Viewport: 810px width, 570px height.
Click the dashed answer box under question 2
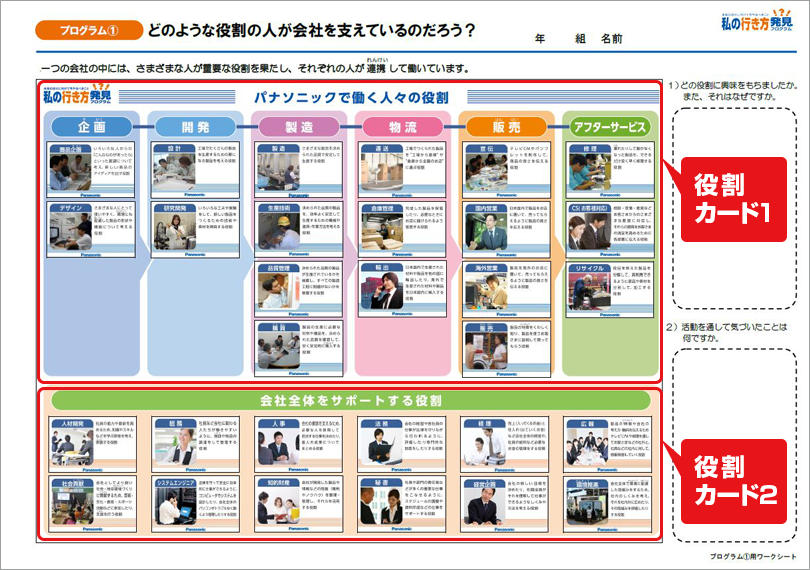734,445
